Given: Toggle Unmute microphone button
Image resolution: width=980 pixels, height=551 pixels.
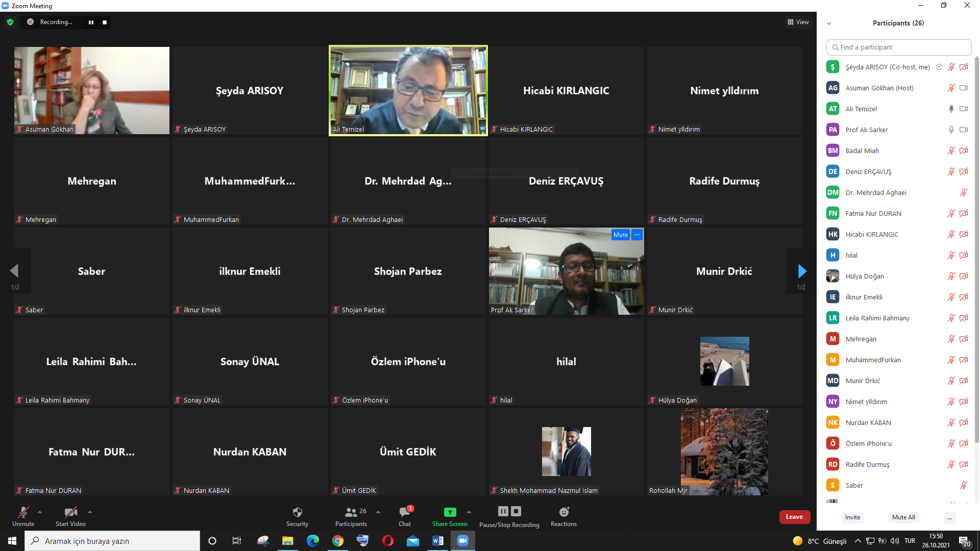Looking at the screenshot, I should pyautogui.click(x=23, y=512).
